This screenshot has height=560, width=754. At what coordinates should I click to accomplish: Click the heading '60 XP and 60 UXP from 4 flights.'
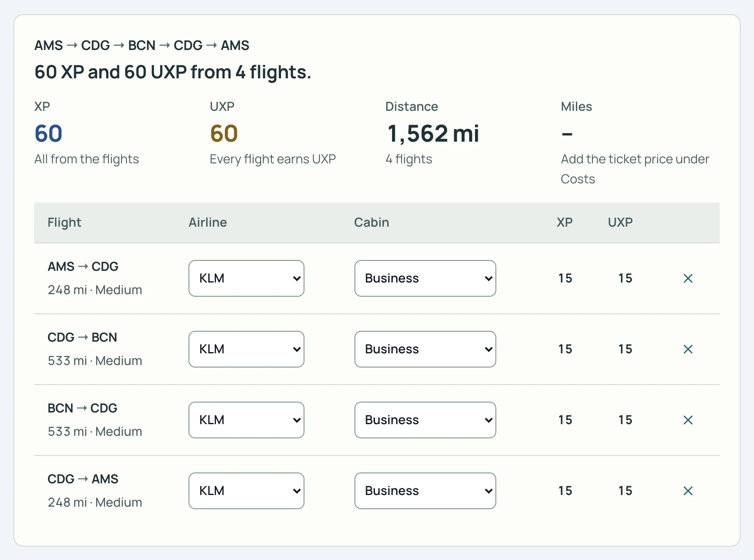[173, 72]
